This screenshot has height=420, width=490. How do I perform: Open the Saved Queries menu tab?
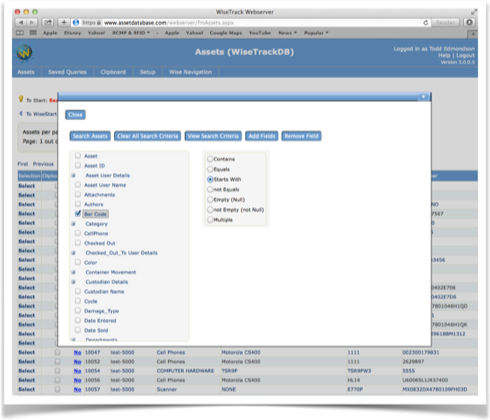[x=67, y=72]
